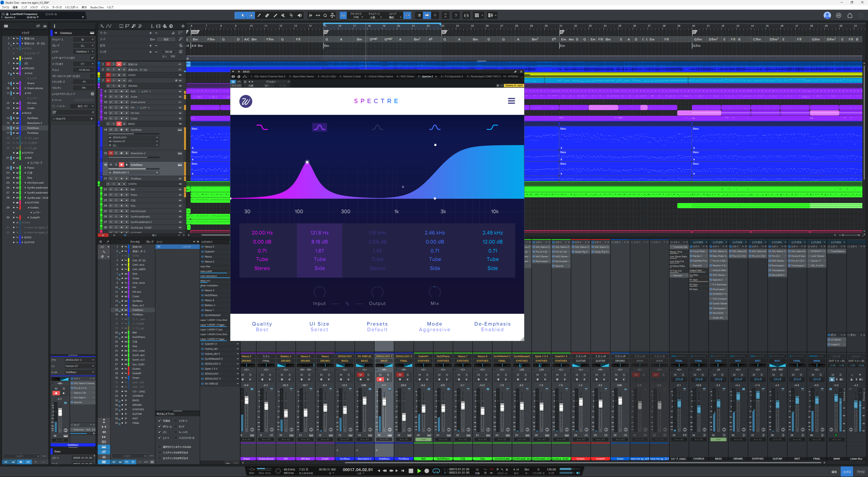Open the クオンタイズ 1/16 dropdown

point(358,16)
